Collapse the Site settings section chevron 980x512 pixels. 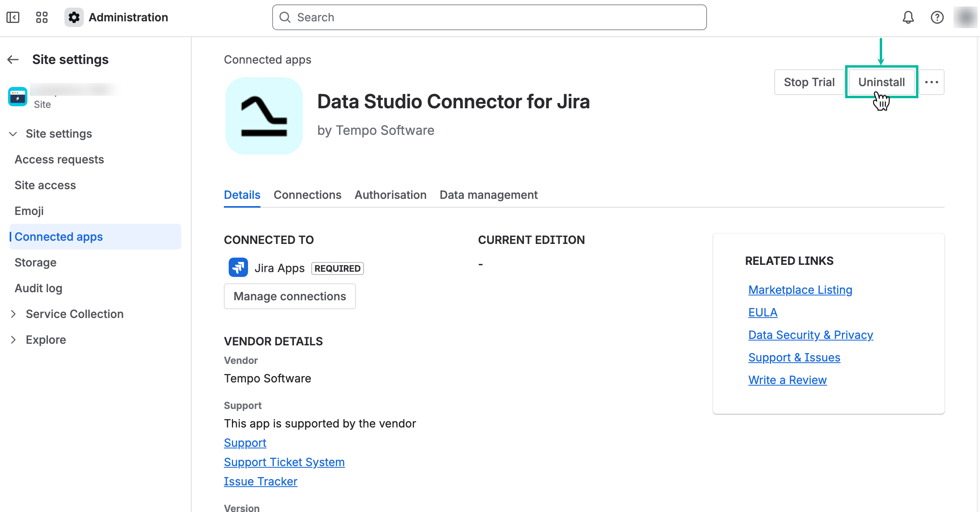pos(13,134)
